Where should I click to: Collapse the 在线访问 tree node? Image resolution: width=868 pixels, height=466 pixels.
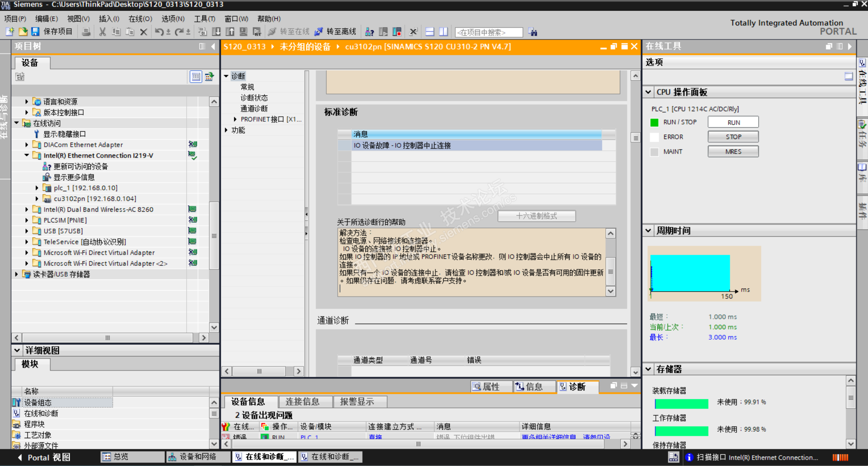17,123
